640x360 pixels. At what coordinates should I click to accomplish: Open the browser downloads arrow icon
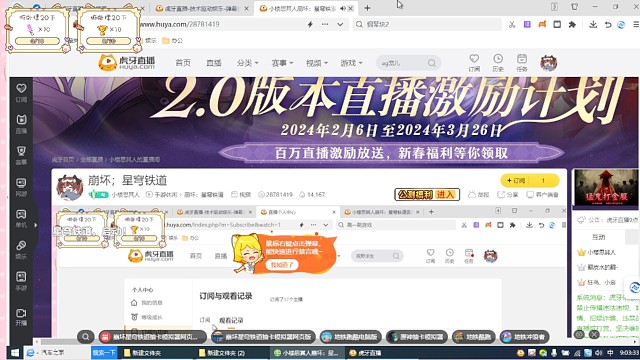593,24
